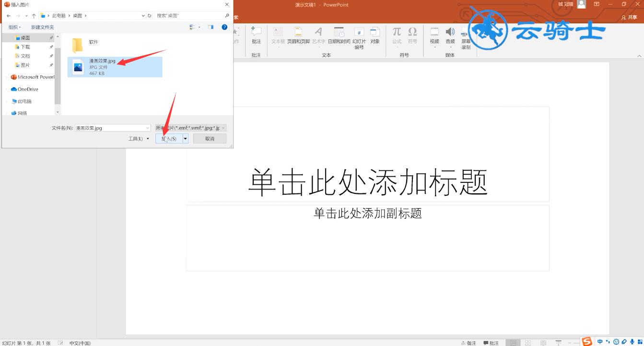
Task: Expand the address bar path dropdown
Action: (143, 16)
